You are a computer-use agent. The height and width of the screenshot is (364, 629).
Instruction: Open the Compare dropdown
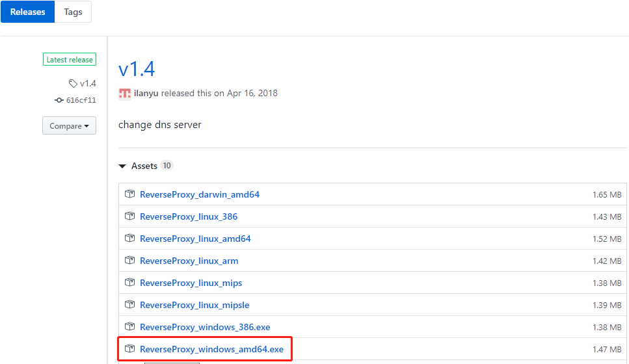point(69,126)
